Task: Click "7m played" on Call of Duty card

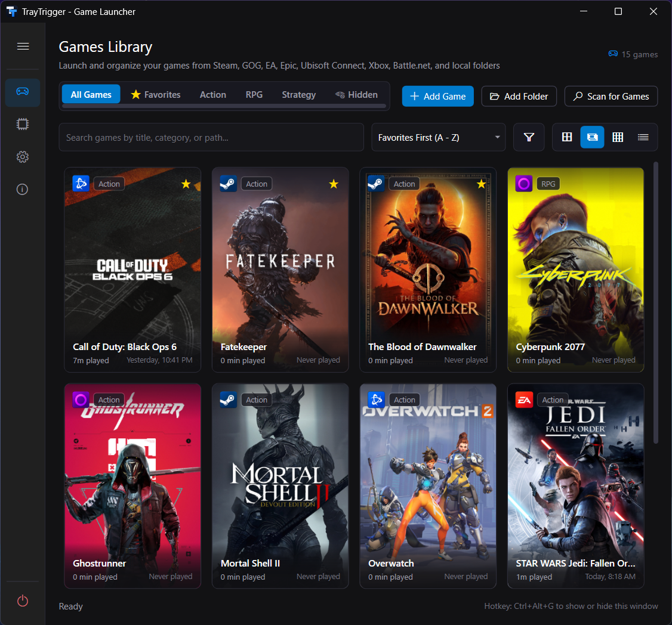Action: [x=91, y=360]
